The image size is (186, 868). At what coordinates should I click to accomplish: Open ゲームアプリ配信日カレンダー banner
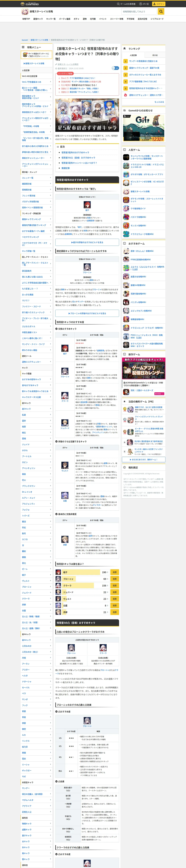pos(144,368)
